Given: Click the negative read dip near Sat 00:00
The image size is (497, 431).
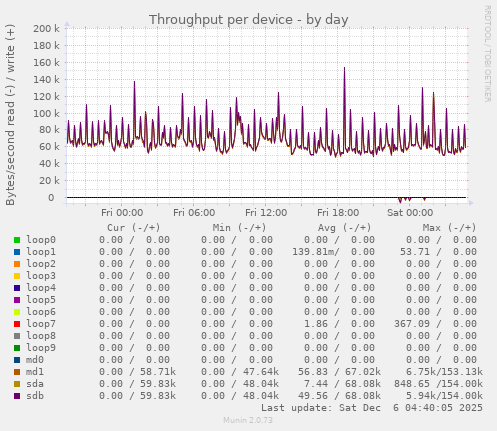Looking at the screenshot, I should tap(400, 201).
